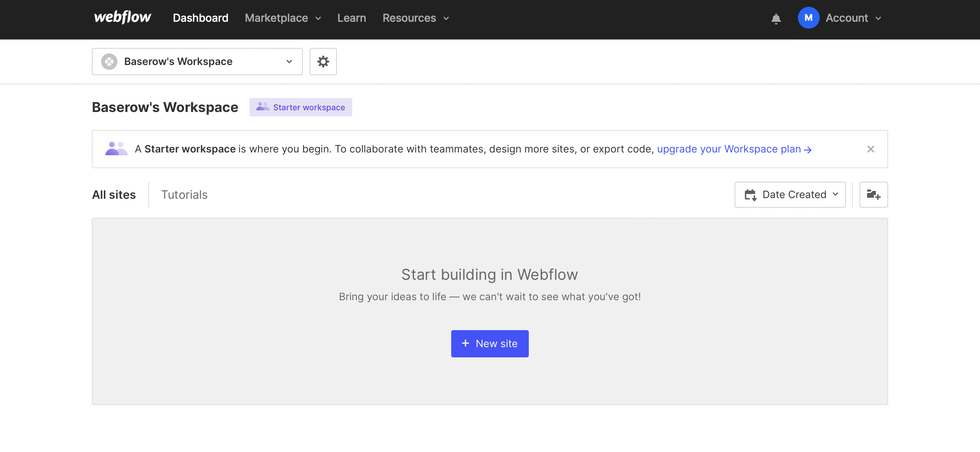The image size is (980, 452).
Task: Open the Date Created sort dropdown
Action: click(x=790, y=195)
